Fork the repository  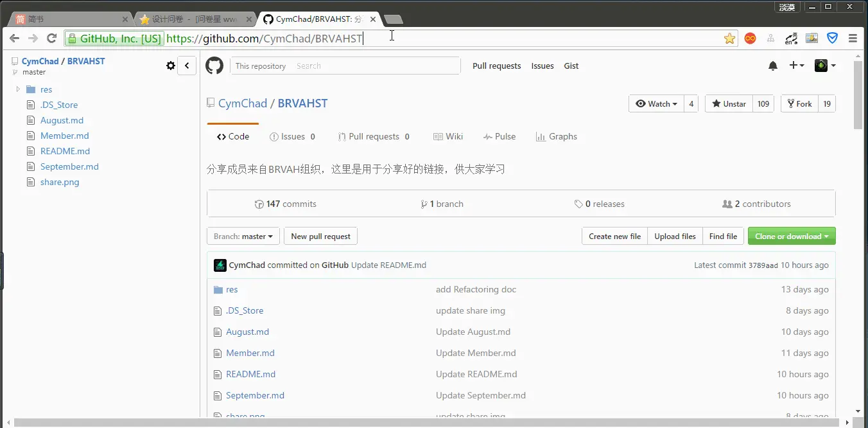click(799, 103)
